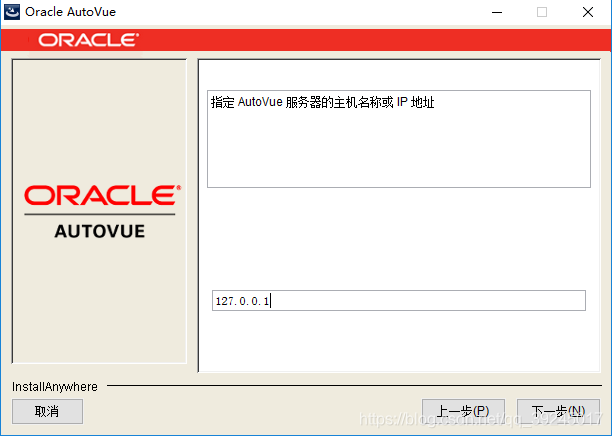This screenshot has height=438, width=613.
Task: Minimize the Oracle AutoVue installer window
Action: coord(497,12)
